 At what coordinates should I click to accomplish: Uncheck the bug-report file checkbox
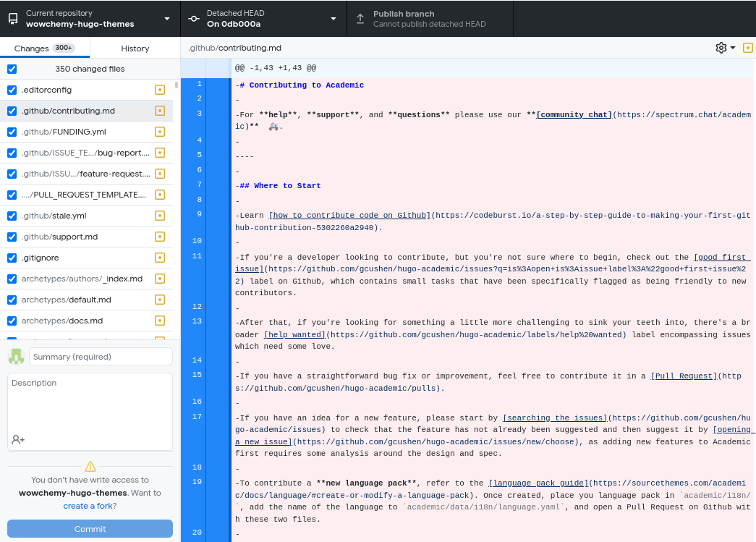12,153
